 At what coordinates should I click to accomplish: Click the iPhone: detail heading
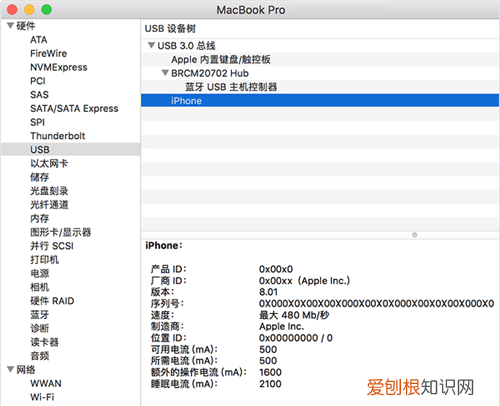tap(164, 245)
